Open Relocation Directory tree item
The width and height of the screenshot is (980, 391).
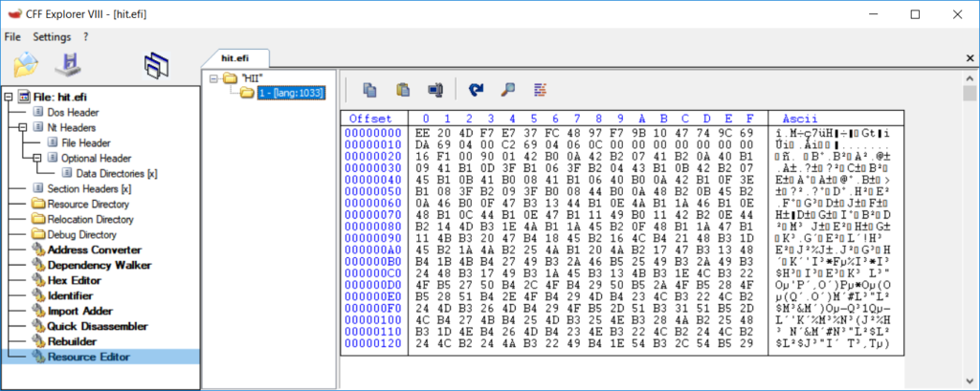(x=91, y=219)
